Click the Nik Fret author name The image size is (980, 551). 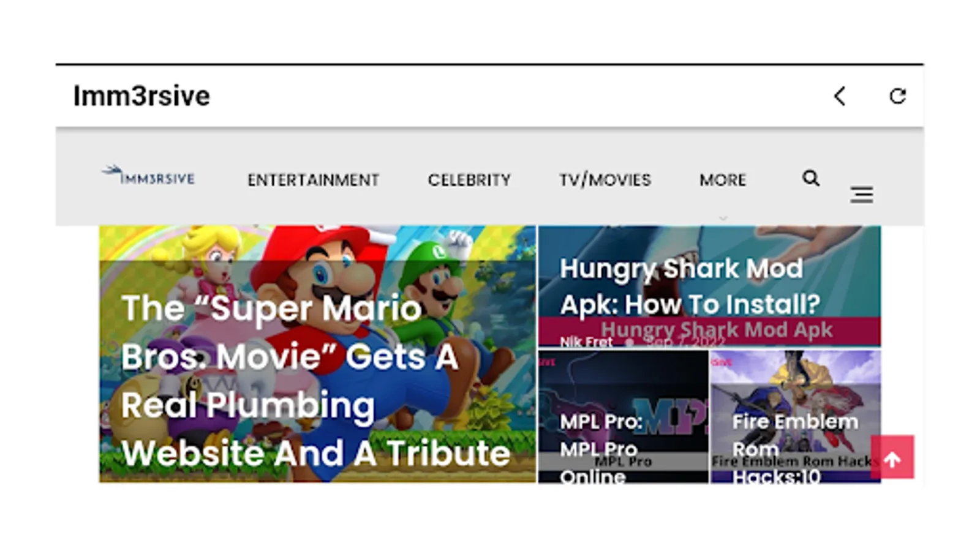pyautogui.click(x=586, y=342)
